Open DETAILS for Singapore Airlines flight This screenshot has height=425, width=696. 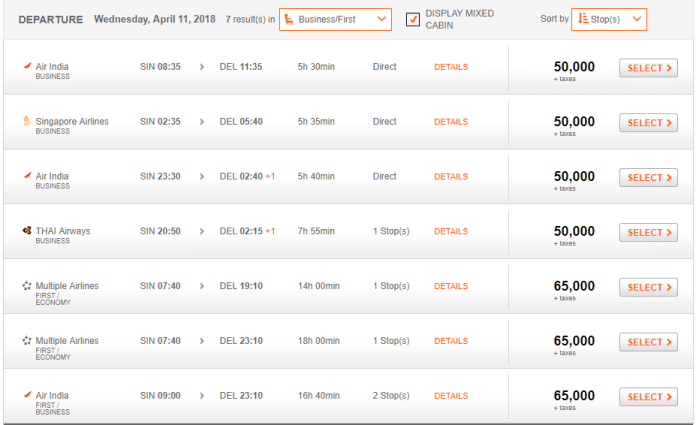[x=451, y=122]
